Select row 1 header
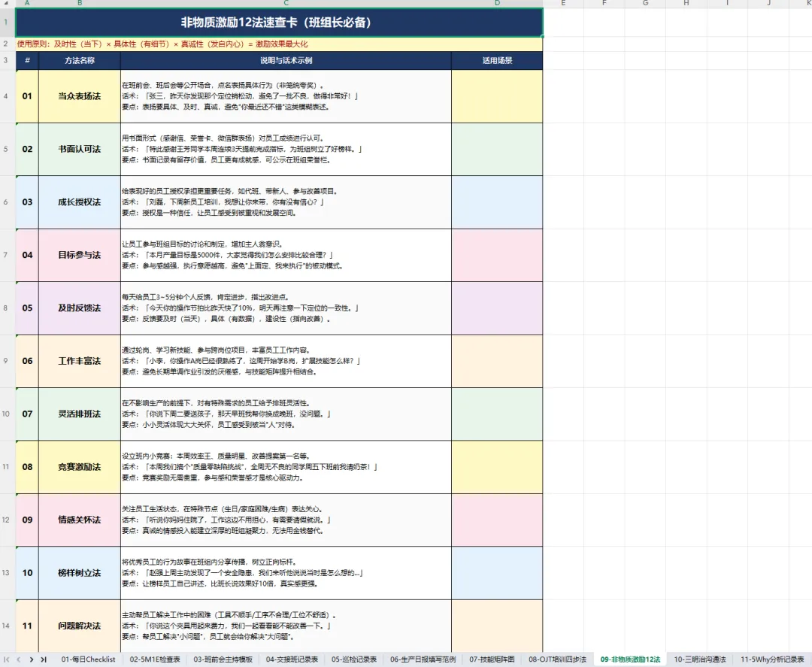Viewport: 812px width, 667px height. [x=8, y=23]
